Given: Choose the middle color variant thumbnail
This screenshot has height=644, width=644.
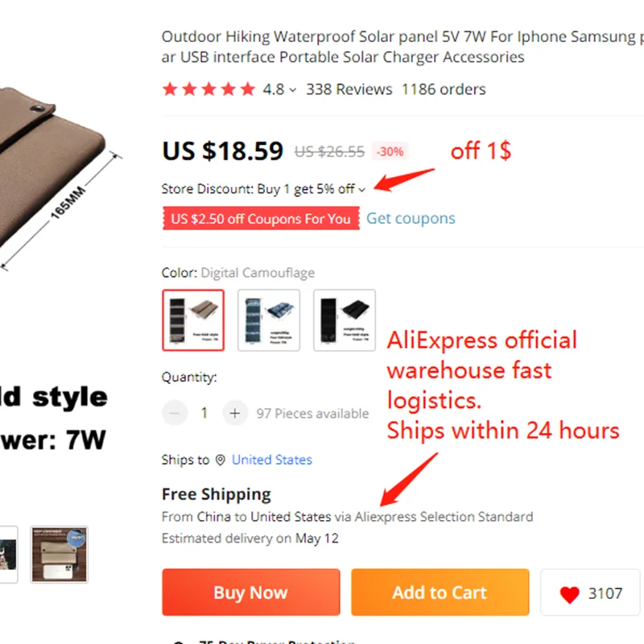Looking at the screenshot, I should point(269,320).
